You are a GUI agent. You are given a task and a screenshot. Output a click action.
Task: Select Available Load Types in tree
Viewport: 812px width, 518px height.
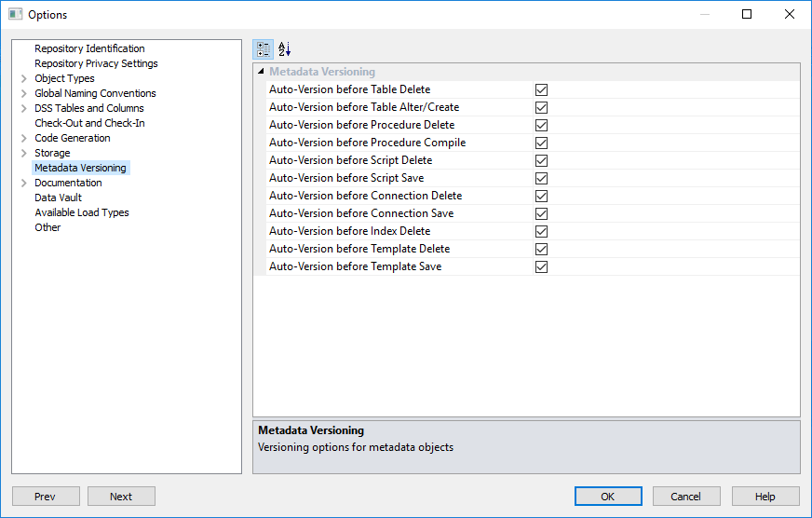pyautogui.click(x=82, y=212)
